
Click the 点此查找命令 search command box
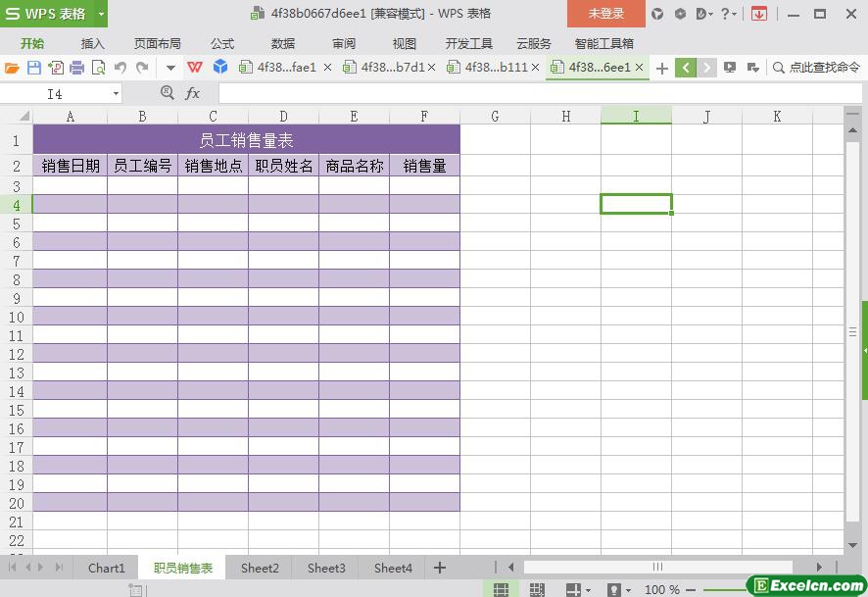pos(815,68)
